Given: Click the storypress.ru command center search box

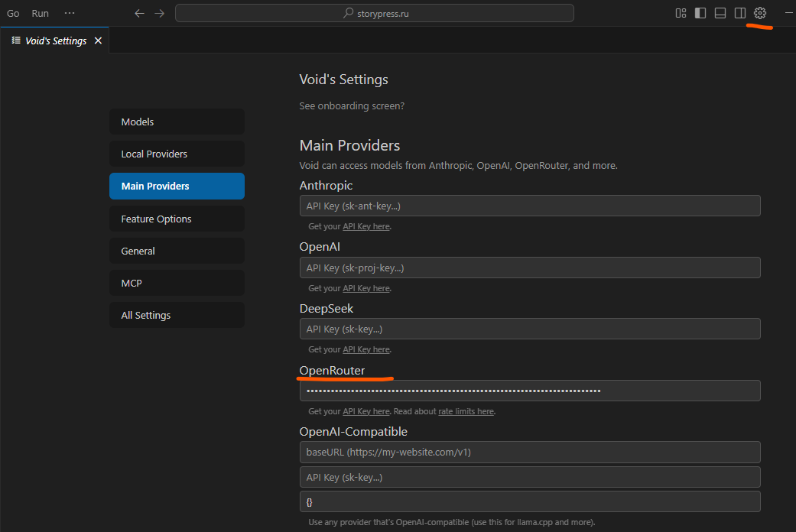Looking at the screenshot, I should point(375,13).
